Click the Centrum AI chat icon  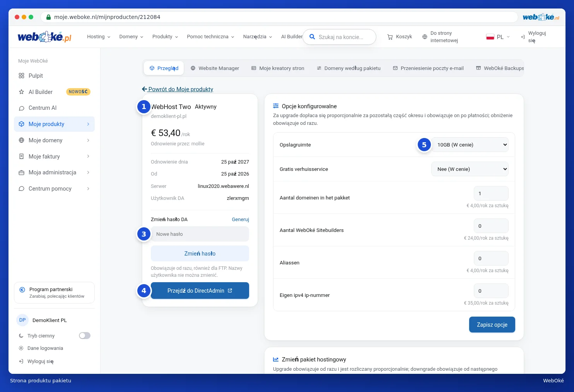coord(21,108)
